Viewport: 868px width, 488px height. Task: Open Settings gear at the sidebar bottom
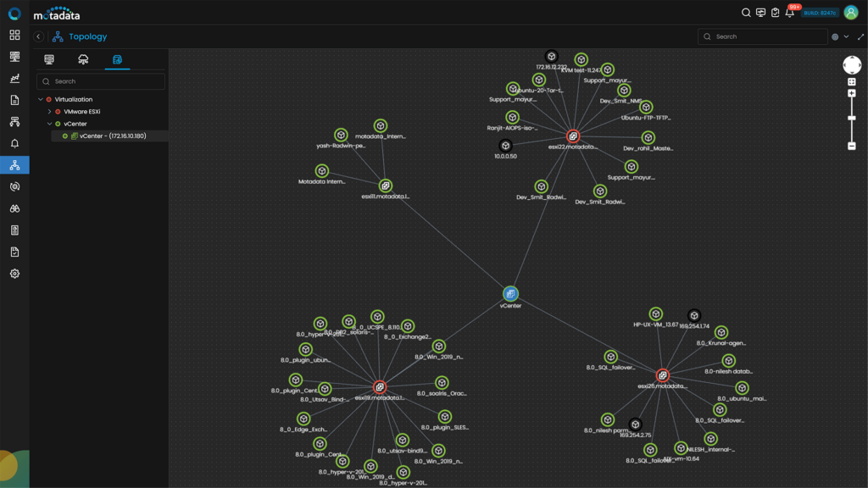pyautogui.click(x=14, y=274)
